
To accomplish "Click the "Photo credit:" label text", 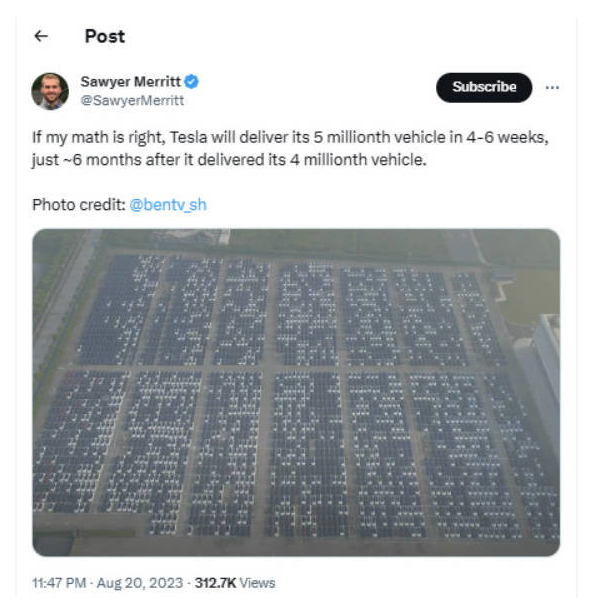I will click(77, 205).
